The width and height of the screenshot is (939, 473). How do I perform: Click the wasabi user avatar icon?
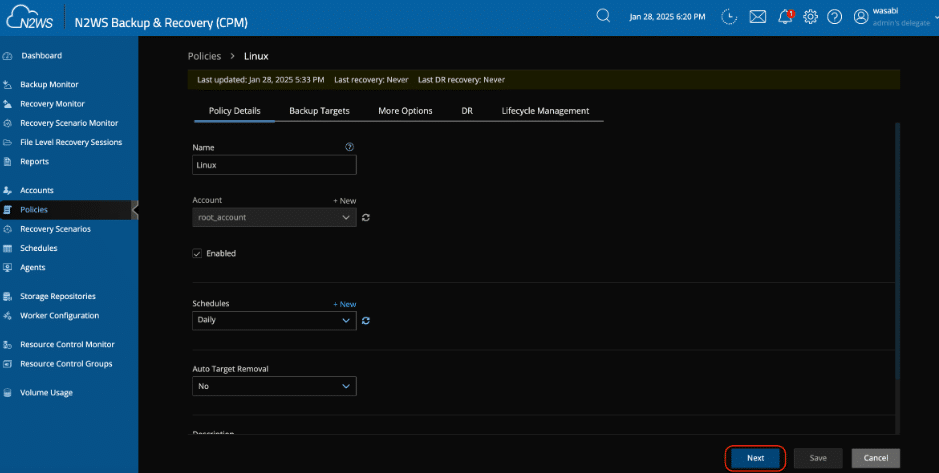[x=861, y=17]
